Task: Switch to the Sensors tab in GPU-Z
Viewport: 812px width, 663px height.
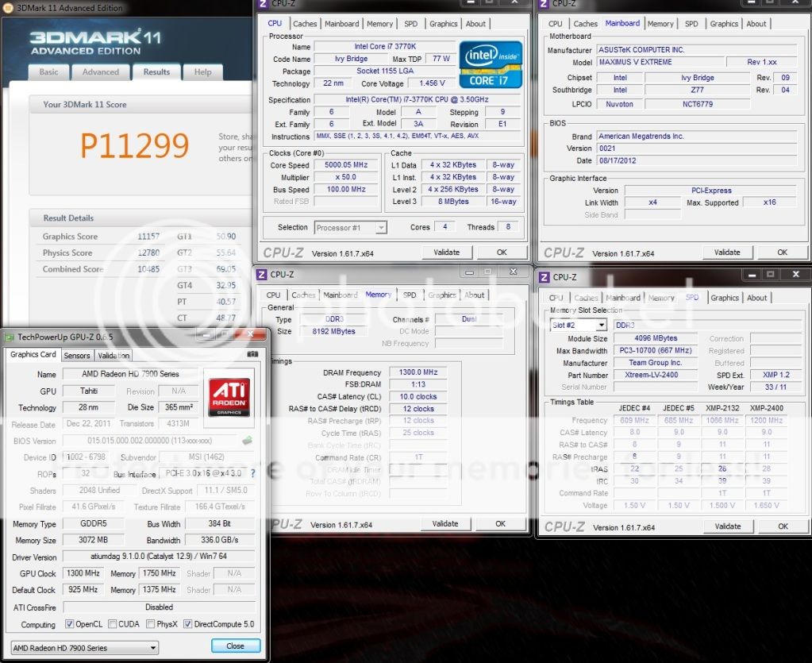Action: coord(77,355)
